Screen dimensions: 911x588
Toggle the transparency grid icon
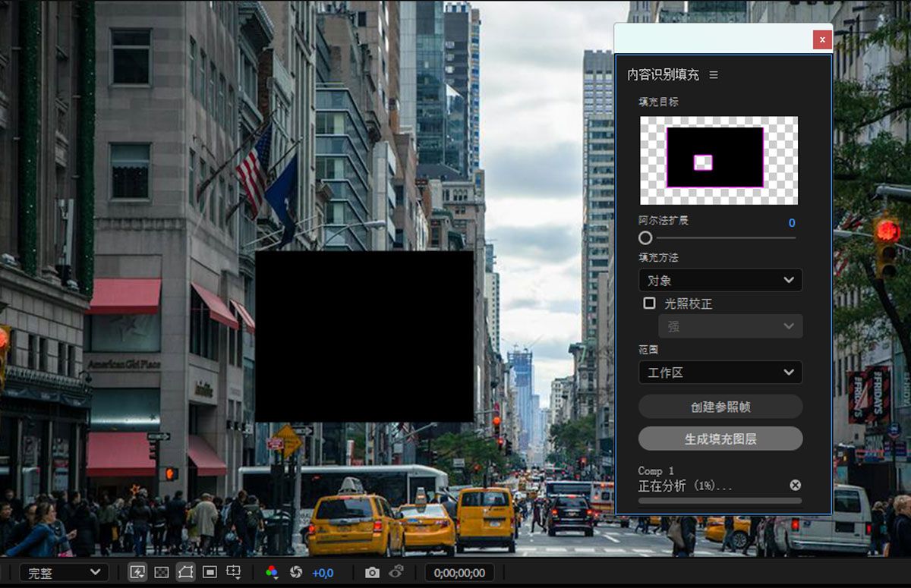[162, 573]
